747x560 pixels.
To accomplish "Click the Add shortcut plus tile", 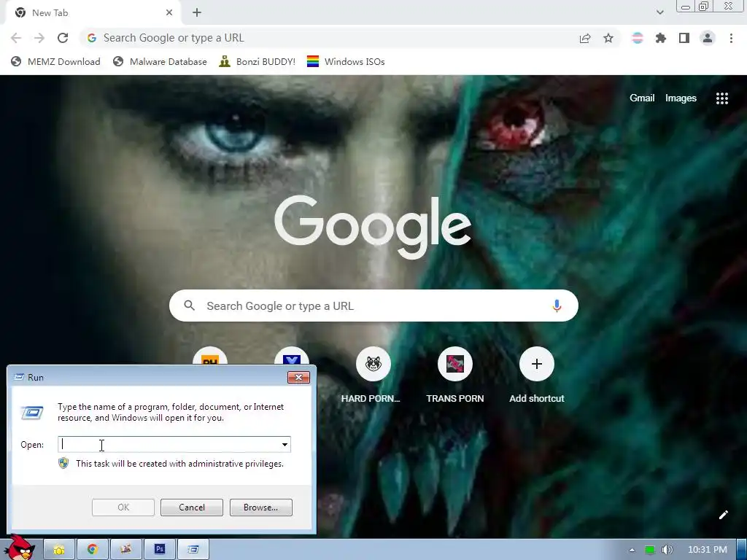I will pyautogui.click(x=537, y=364).
